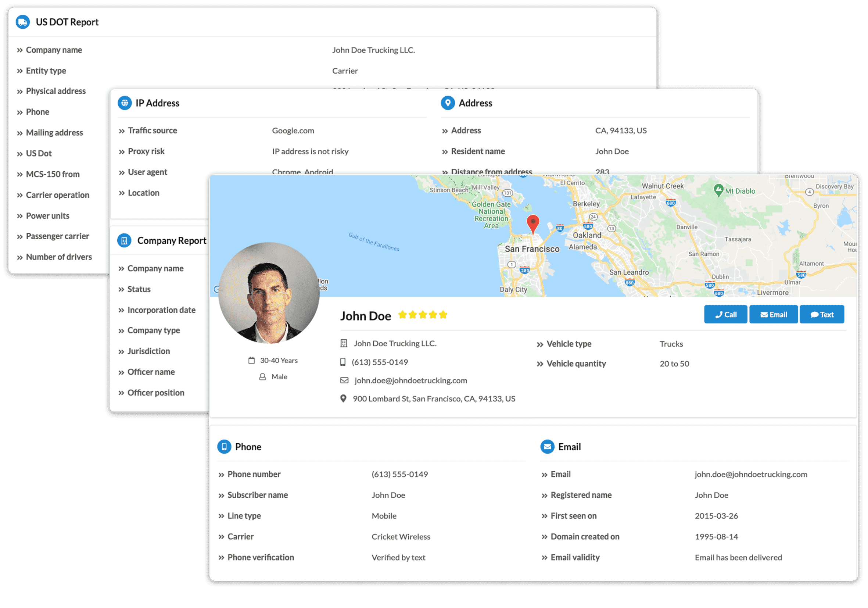Image resolution: width=868 pixels, height=608 pixels.
Task: Click the envelope icon beside Email heading
Action: click(547, 447)
